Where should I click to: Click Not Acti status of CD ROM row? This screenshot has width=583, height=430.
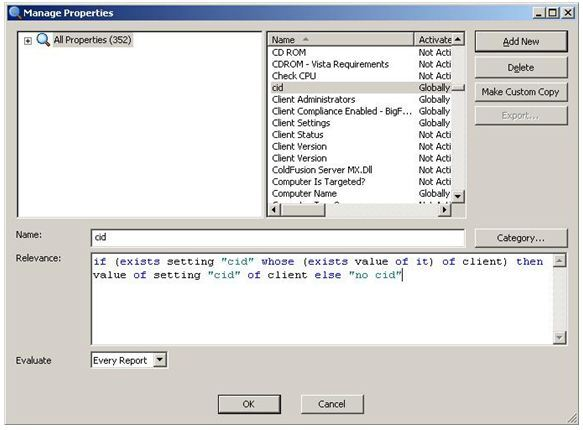click(435, 52)
